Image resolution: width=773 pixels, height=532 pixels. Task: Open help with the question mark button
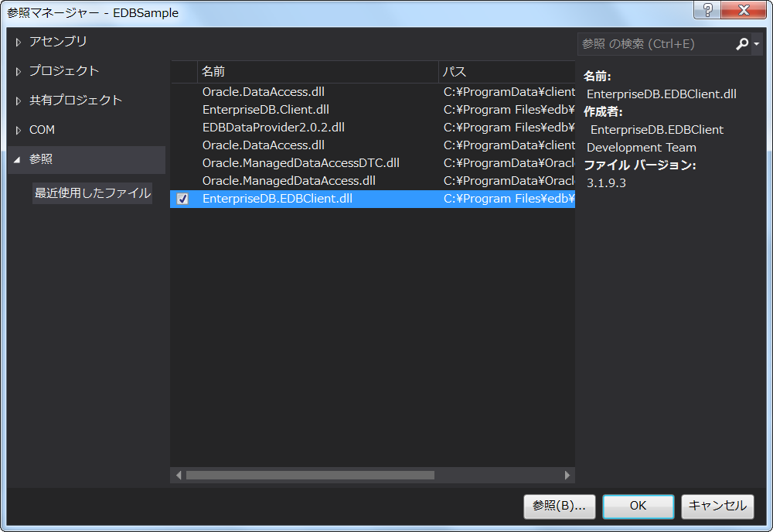(707, 11)
